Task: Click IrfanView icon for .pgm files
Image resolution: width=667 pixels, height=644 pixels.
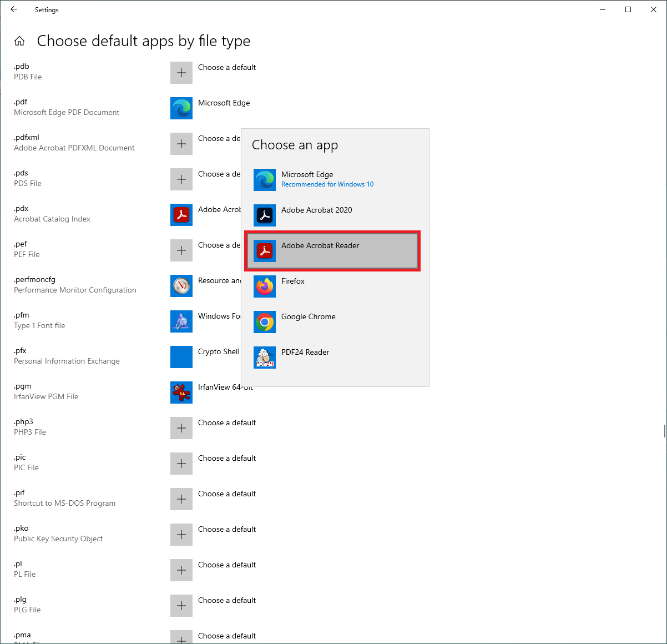Action: 181,393
